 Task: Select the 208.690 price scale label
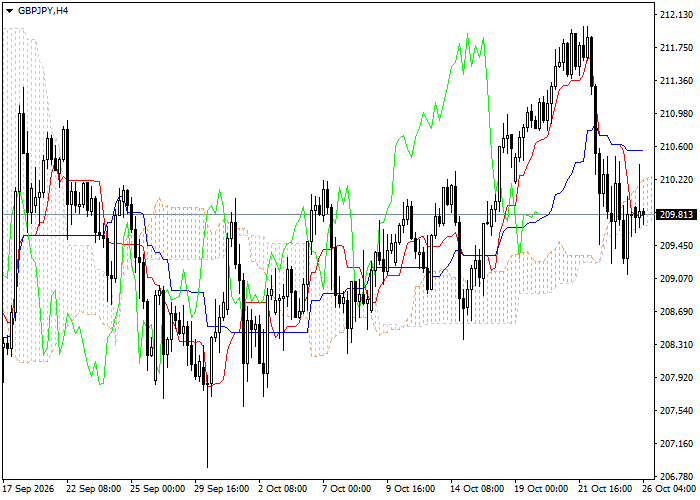click(x=676, y=312)
